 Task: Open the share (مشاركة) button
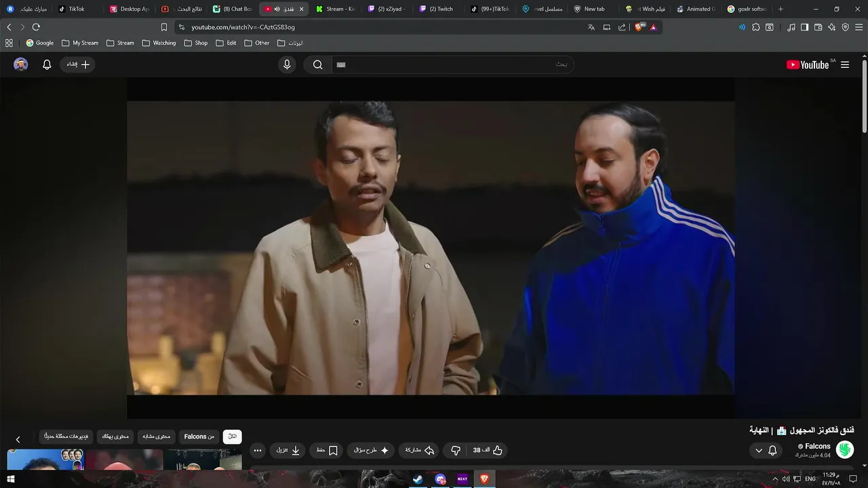pyautogui.click(x=419, y=450)
